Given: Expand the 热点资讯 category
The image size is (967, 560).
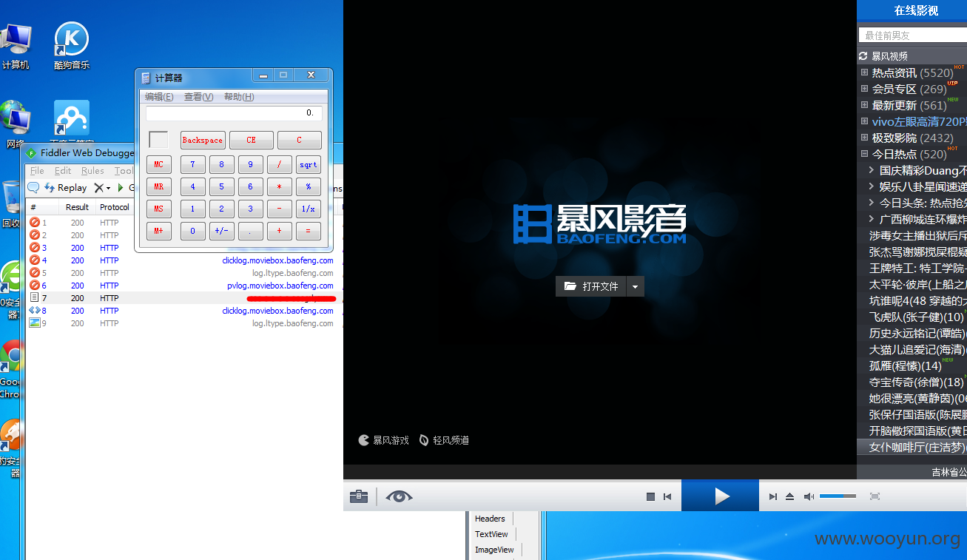Looking at the screenshot, I should (864, 72).
